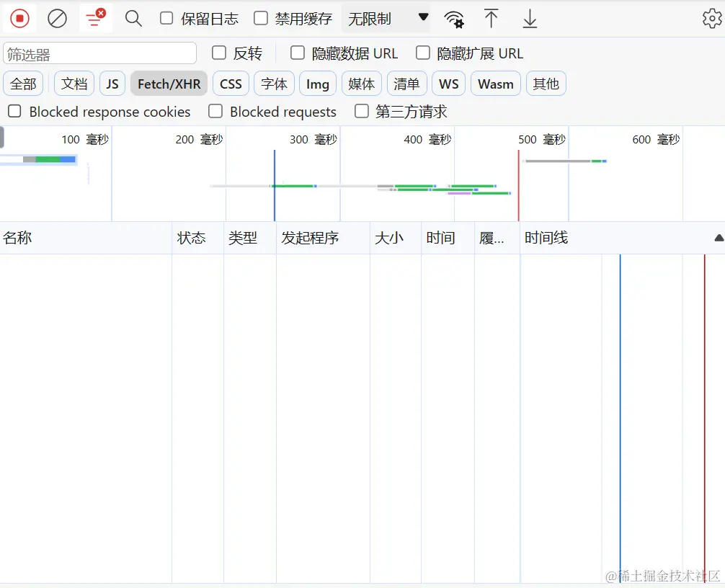Enable 第三方请求 checkbox
The height and width of the screenshot is (588, 725).
362,112
